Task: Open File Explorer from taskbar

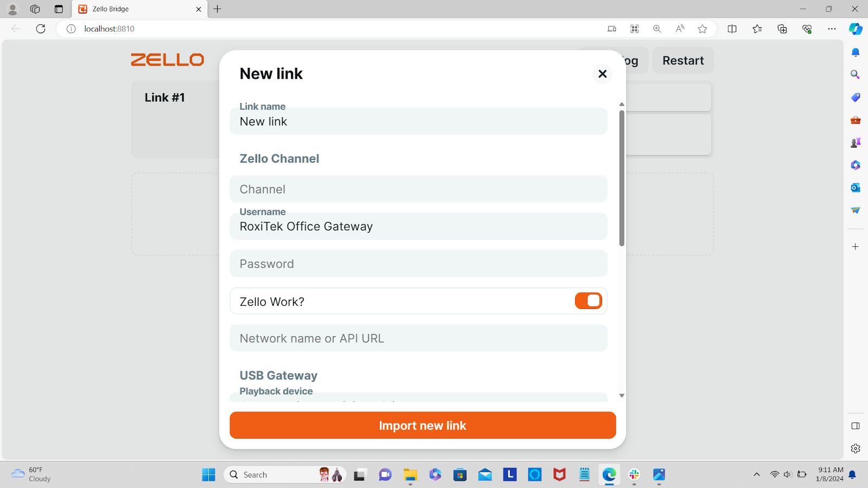Action: click(x=410, y=475)
